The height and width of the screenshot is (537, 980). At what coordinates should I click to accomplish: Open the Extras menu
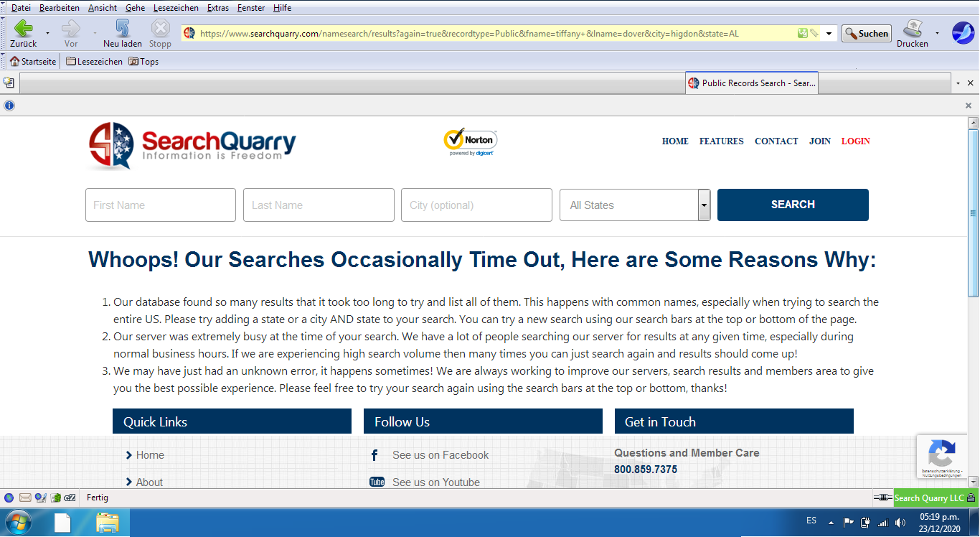[217, 8]
